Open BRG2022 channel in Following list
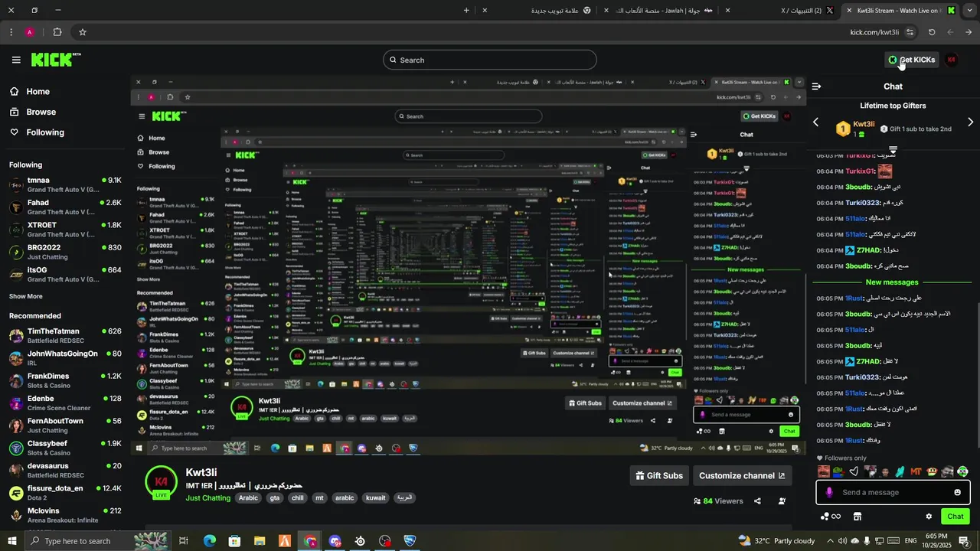Image resolution: width=980 pixels, height=551 pixels. [x=65, y=252]
